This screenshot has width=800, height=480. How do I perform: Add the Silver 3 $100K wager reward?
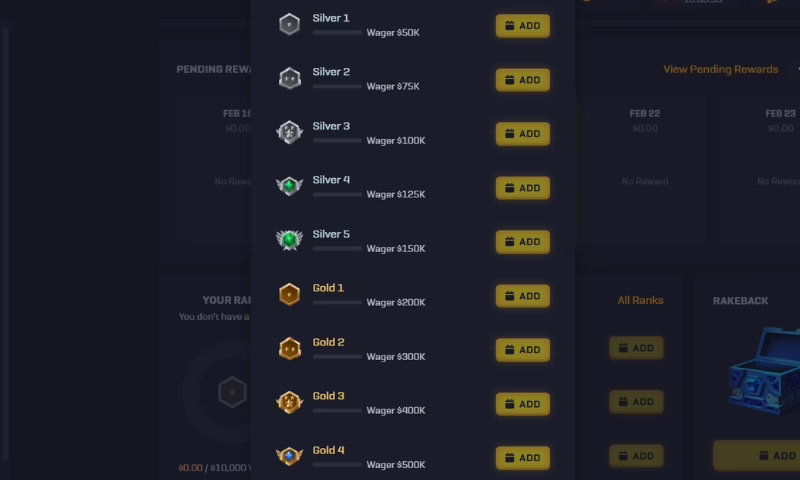(x=522, y=134)
